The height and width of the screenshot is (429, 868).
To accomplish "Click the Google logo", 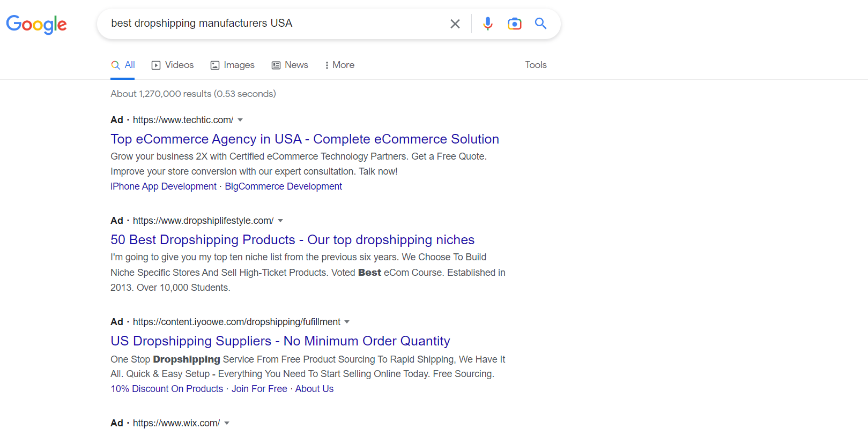I will (x=36, y=24).
